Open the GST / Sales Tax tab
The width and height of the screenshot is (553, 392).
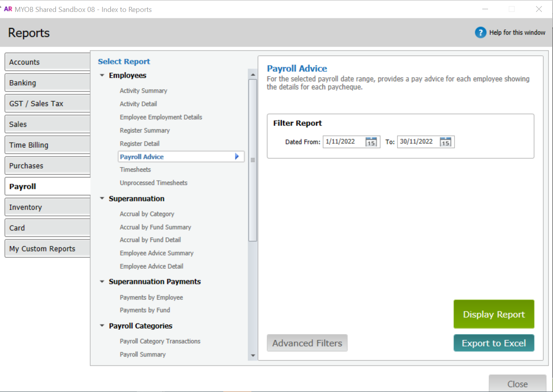click(48, 103)
